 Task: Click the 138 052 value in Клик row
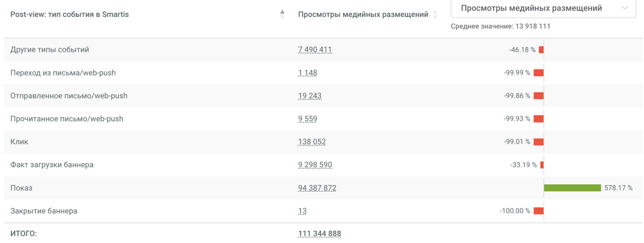click(312, 142)
